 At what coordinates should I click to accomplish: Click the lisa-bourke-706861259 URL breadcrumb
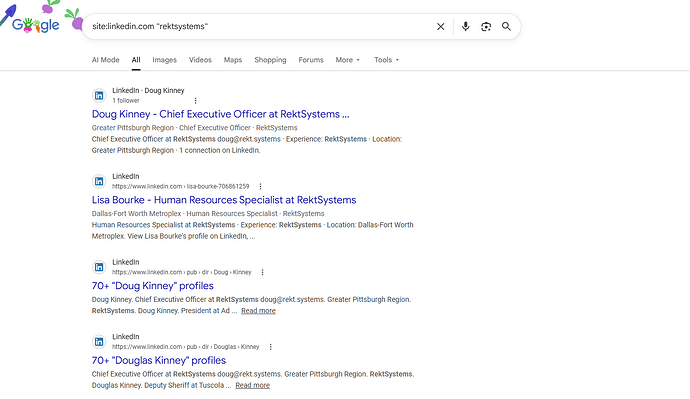(x=180, y=187)
